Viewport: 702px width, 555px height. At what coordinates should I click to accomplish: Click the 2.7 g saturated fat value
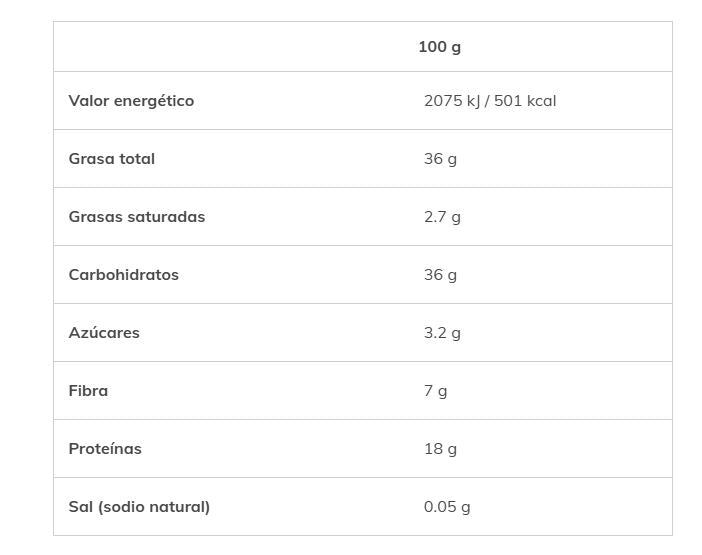click(x=442, y=217)
